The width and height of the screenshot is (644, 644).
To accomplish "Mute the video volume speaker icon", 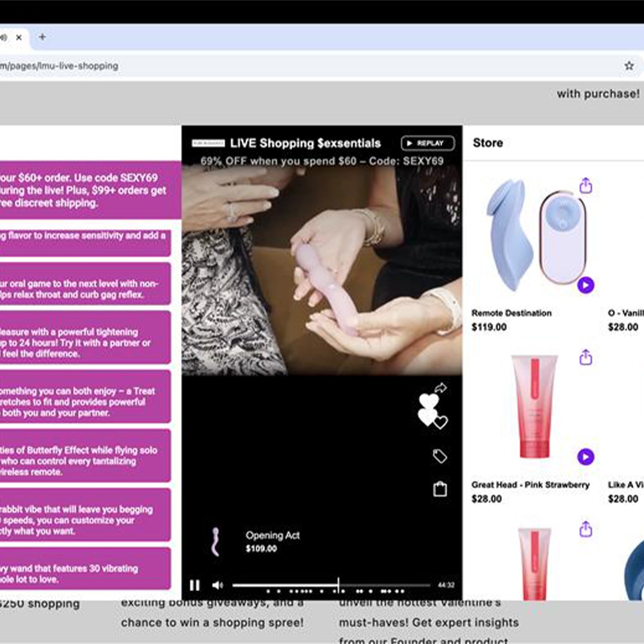I will point(218,585).
